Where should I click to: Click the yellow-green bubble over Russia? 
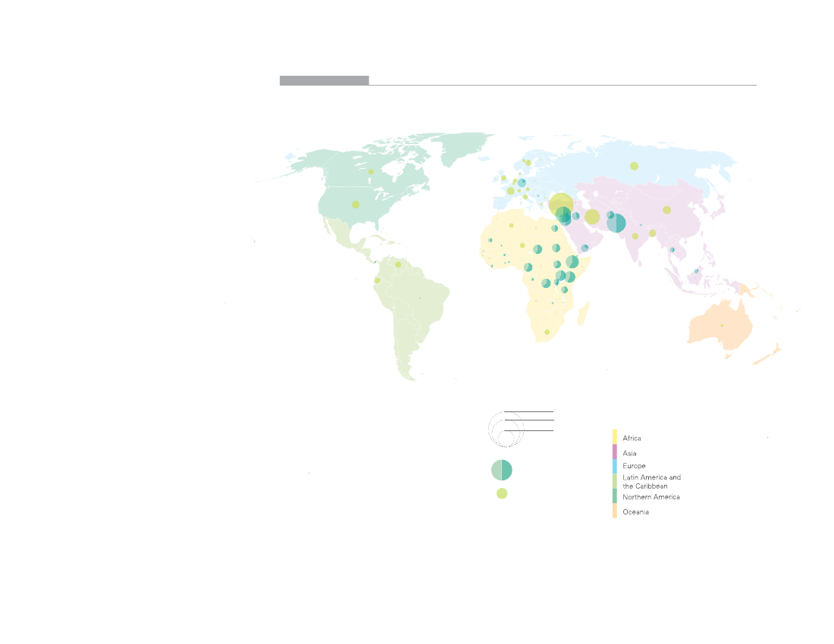tap(634, 166)
